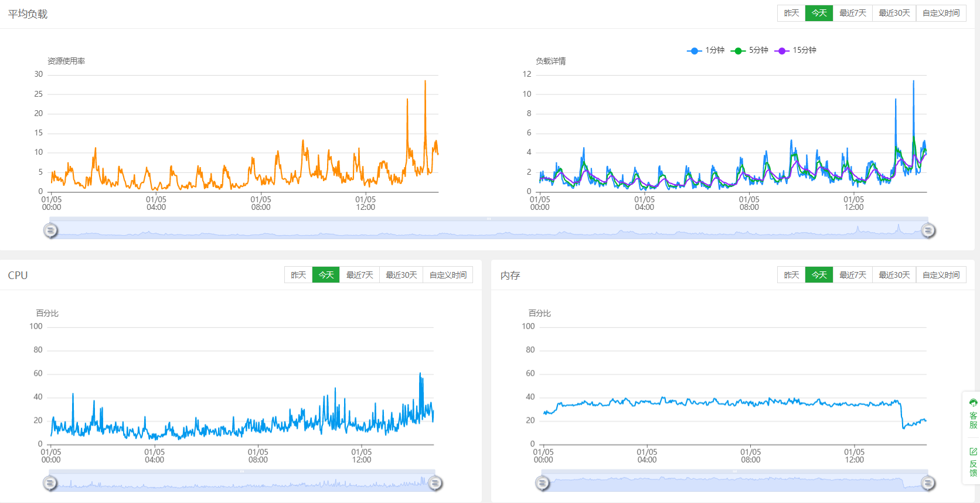The image size is (980, 503).
Task: Switch 平均负载 panel to 最近30天
Action: pyautogui.click(x=894, y=13)
